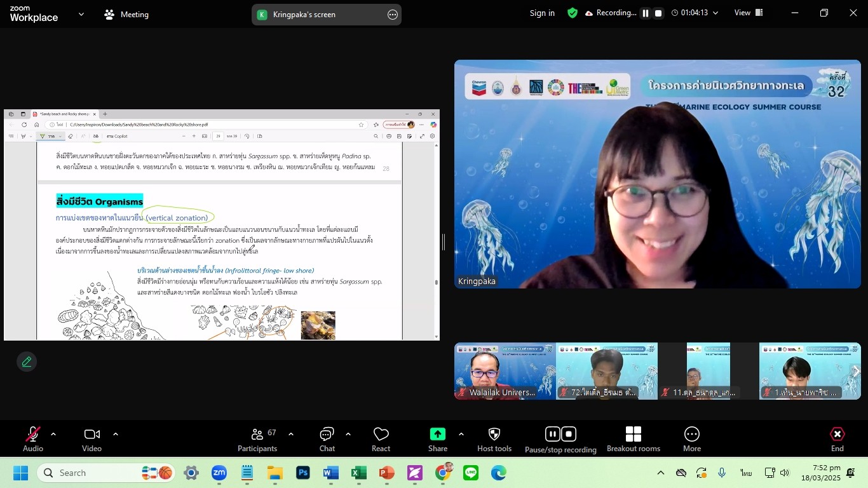Viewport: 868px width, 488px height.
Task: Open the View layout dropdown
Action: click(748, 13)
